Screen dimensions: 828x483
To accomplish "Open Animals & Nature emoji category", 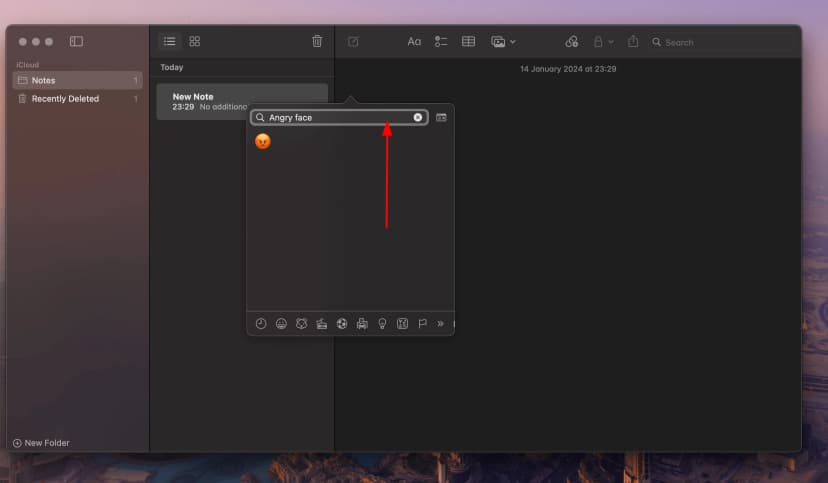I will (x=302, y=324).
